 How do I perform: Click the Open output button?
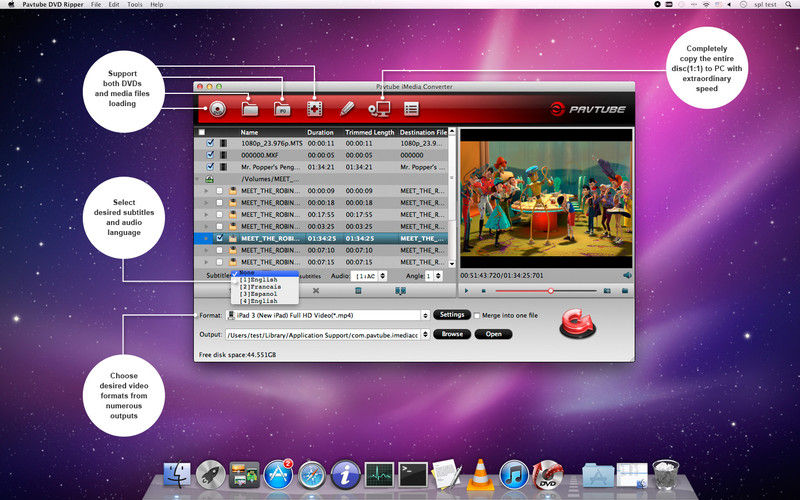tap(493, 334)
